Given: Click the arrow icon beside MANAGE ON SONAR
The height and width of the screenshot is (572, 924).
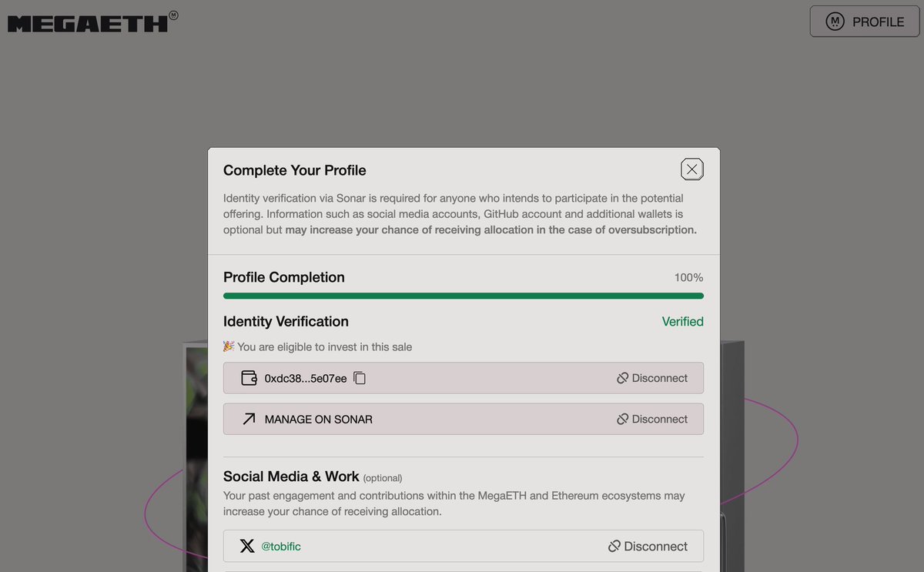Looking at the screenshot, I should coord(249,420).
